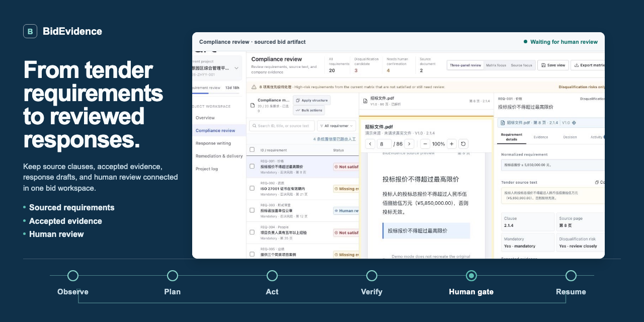Click the Human review eye icon for REQ-003

337,211
